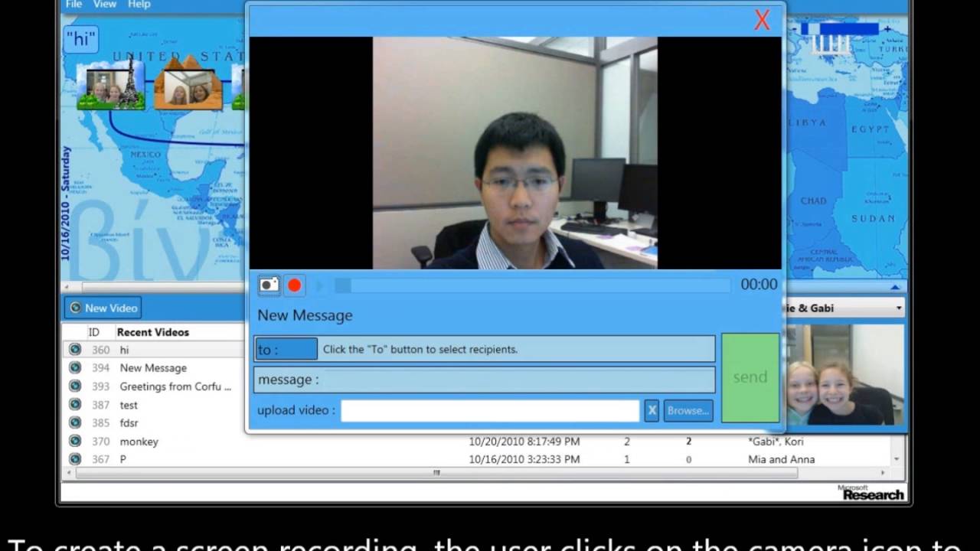Click Browse... to choose a video file
Image resolution: width=980 pixels, height=551 pixels.
click(x=688, y=410)
